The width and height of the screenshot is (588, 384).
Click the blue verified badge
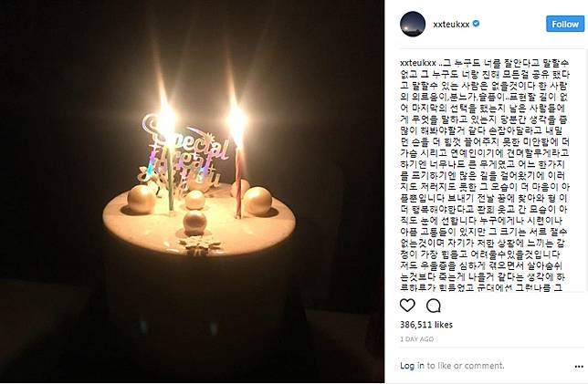(476, 24)
